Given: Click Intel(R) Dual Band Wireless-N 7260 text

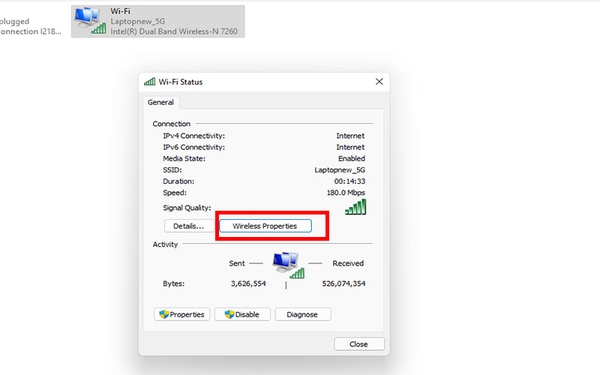Looking at the screenshot, I should (x=174, y=31).
